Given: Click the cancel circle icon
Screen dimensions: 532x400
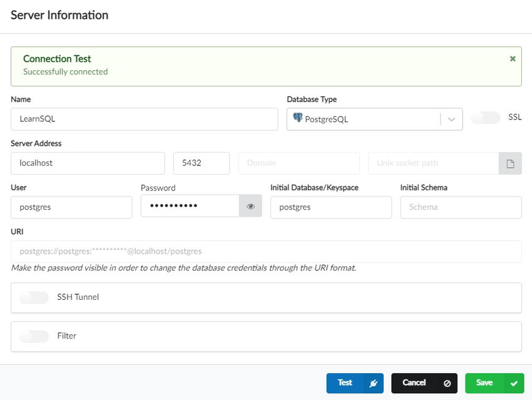Looking at the screenshot, I should click(x=447, y=384).
